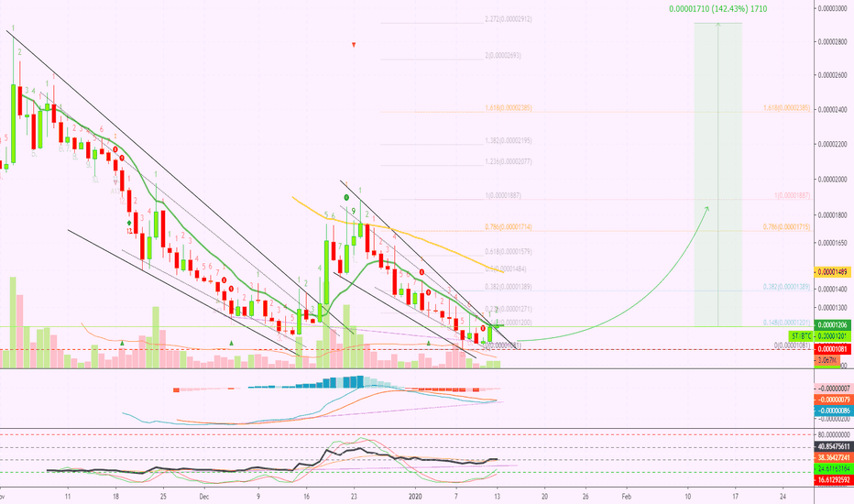Click the 0.00001710 (142.43%) 1710 target label
This screenshot has width=854, height=504.
[717, 9]
